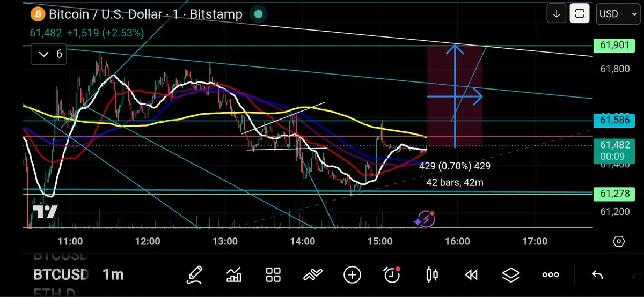Open the compare symbols line icon

(312, 276)
